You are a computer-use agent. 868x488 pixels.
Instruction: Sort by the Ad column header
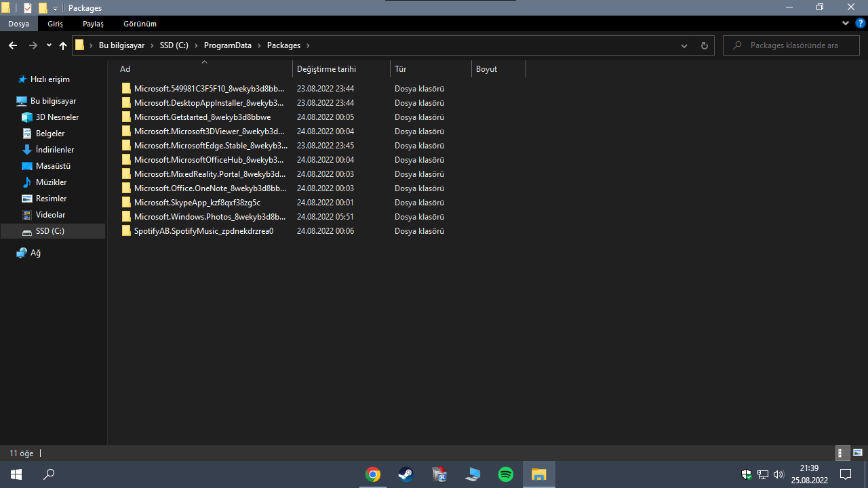pos(204,68)
